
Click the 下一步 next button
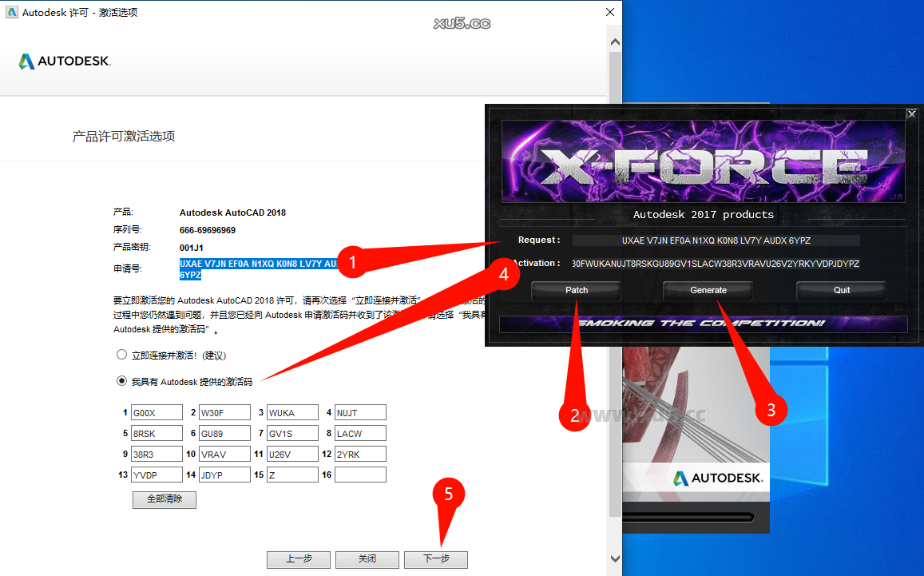[435, 559]
